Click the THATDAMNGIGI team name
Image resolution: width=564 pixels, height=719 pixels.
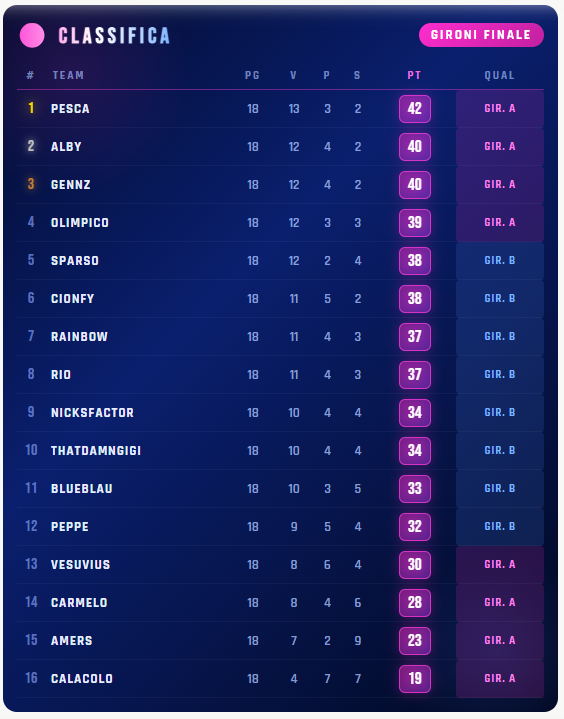(96, 451)
